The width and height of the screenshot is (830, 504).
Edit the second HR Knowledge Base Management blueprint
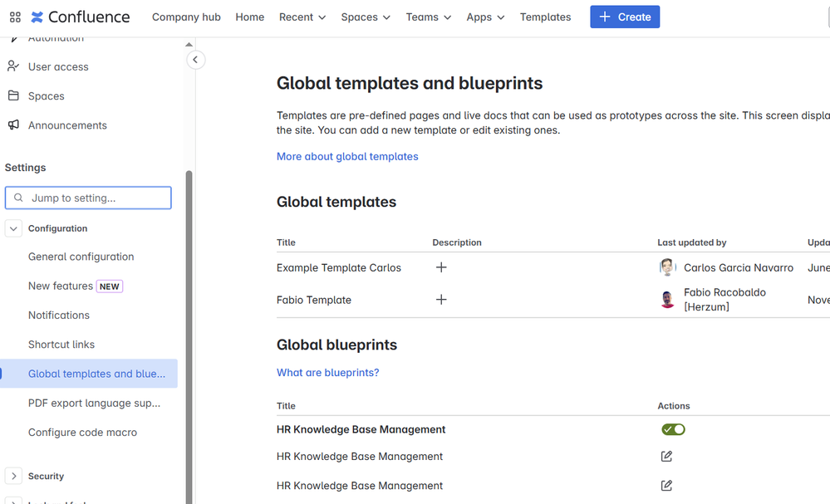(666, 457)
